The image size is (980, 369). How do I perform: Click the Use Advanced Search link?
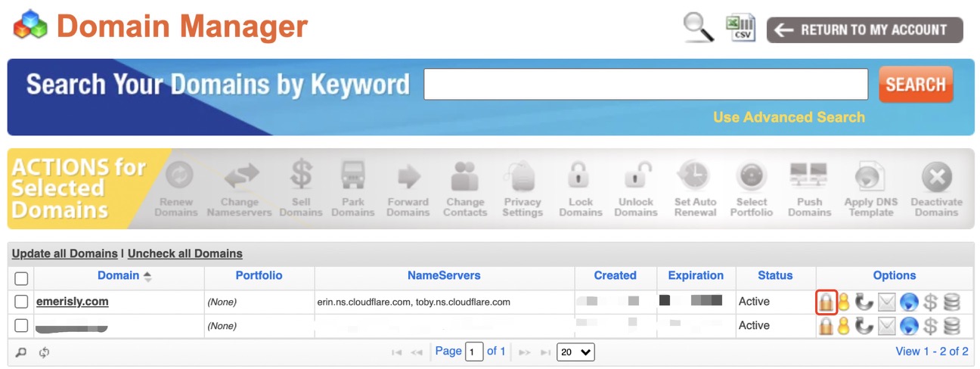(x=789, y=117)
